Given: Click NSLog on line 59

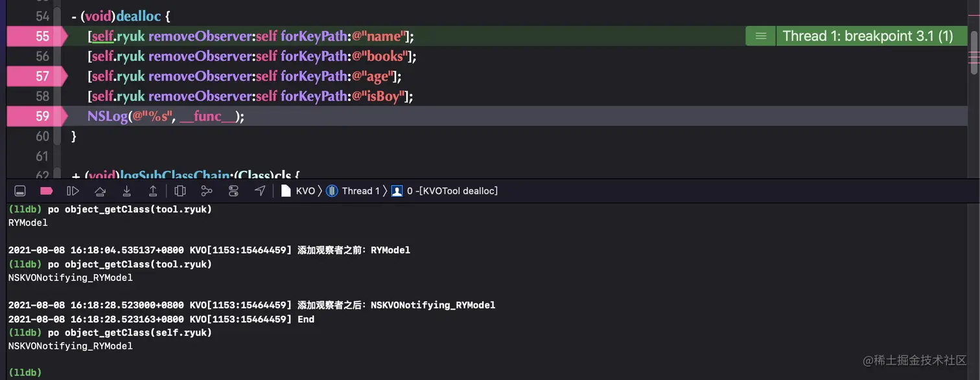Looking at the screenshot, I should point(108,117).
